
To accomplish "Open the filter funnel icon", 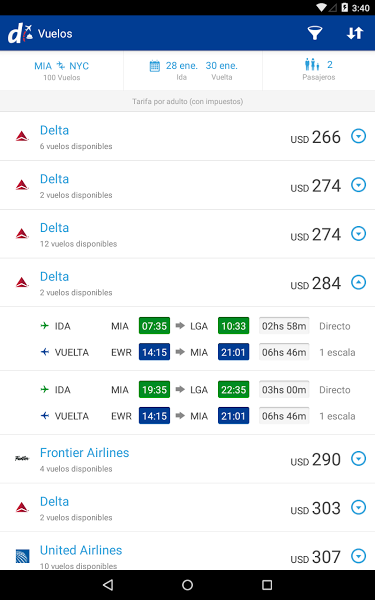I will 315,33.
